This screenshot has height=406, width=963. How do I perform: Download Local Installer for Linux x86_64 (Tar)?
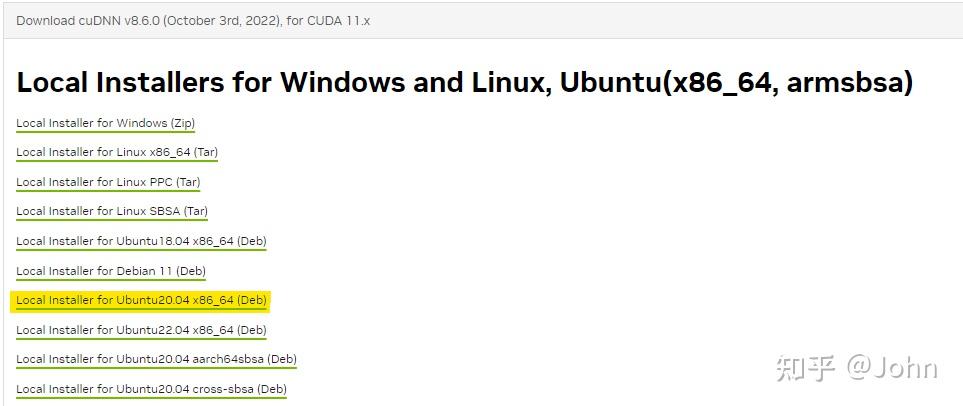pos(117,152)
